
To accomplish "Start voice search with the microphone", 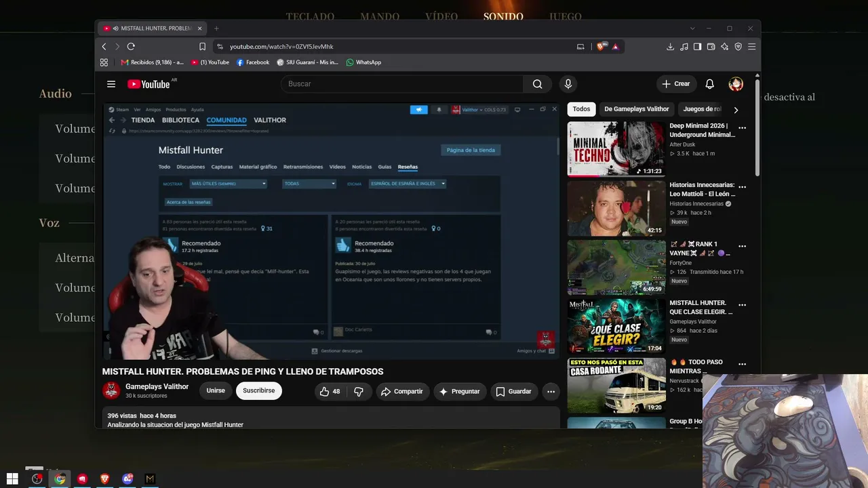I will (x=568, y=84).
